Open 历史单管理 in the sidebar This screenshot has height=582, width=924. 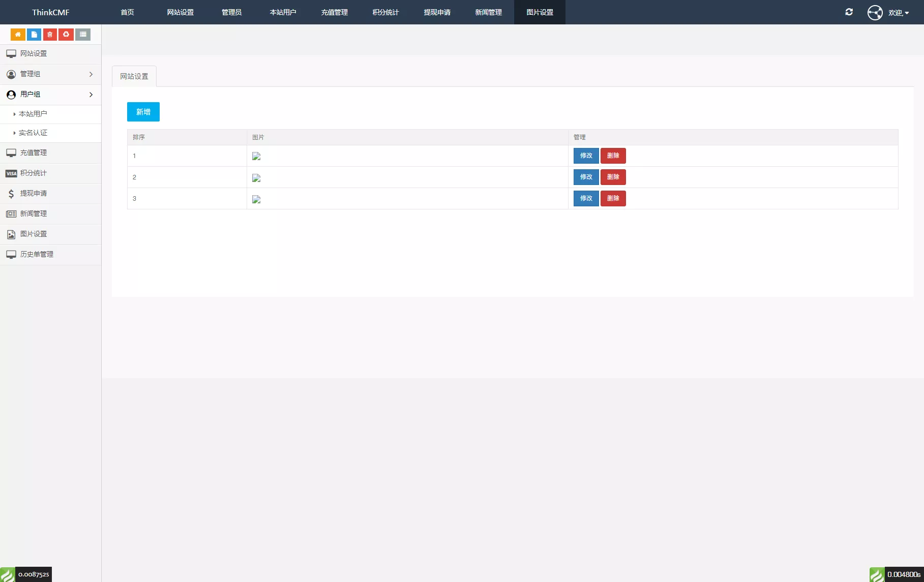coord(37,254)
